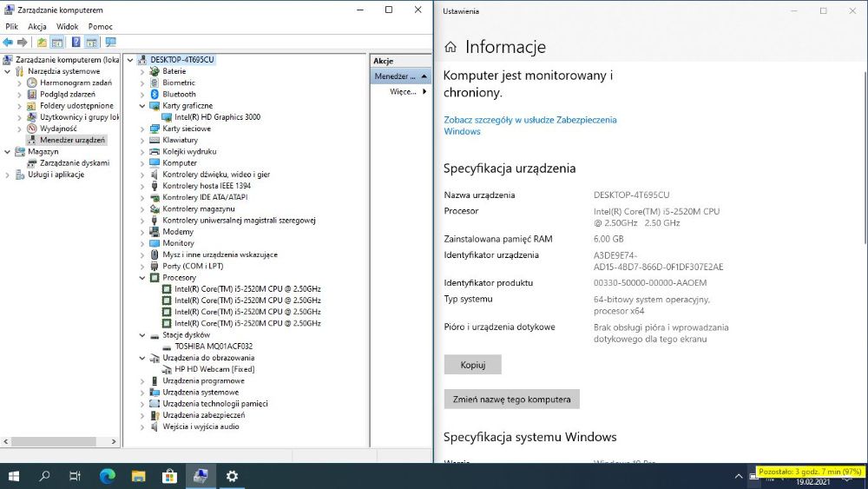The width and height of the screenshot is (868, 489).
Task: Select Użytkownicy i grupy lokalne in left tree
Action: click(x=79, y=117)
